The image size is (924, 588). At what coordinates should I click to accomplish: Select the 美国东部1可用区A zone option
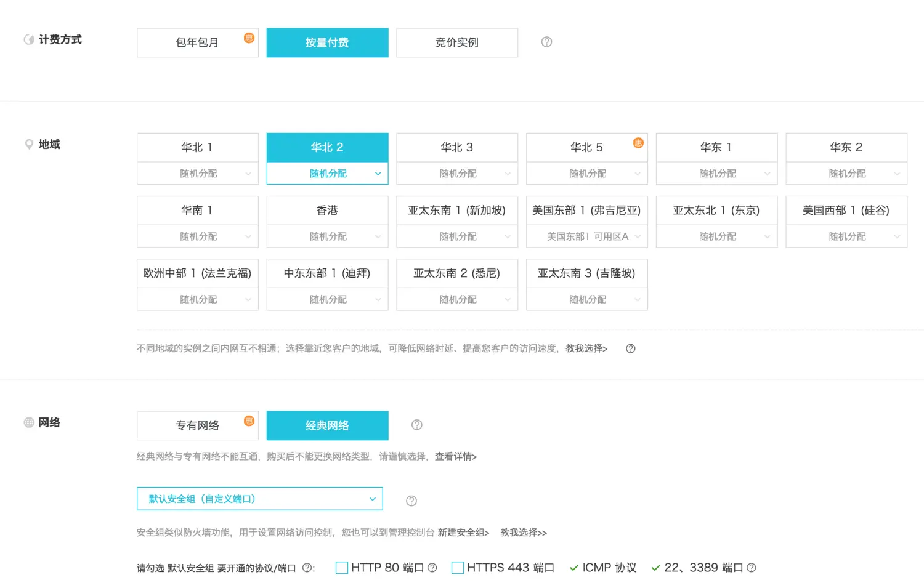(586, 236)
